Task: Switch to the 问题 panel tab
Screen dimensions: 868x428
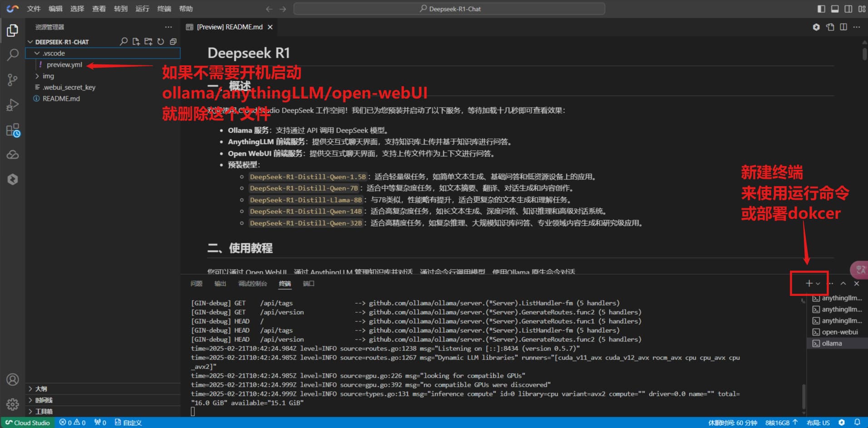Action: pyautogui.click(x=196, y=284)
